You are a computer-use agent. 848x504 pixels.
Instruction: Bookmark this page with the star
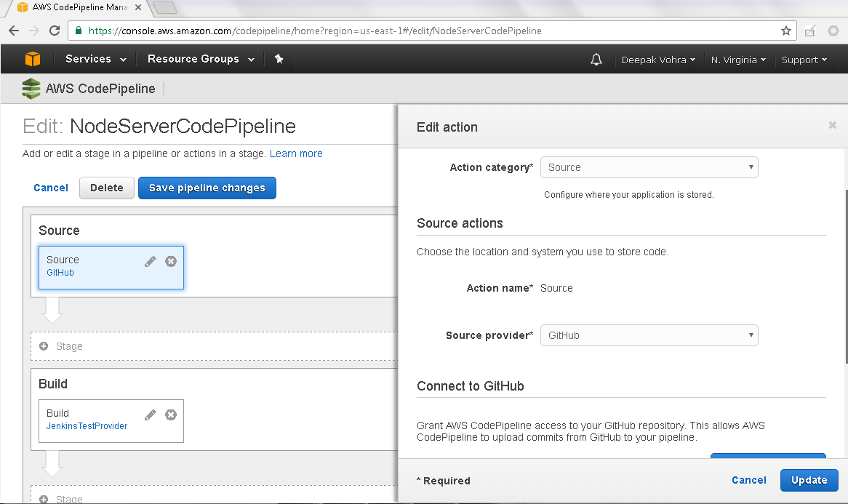pyautogui.click(x=785, y=31)
